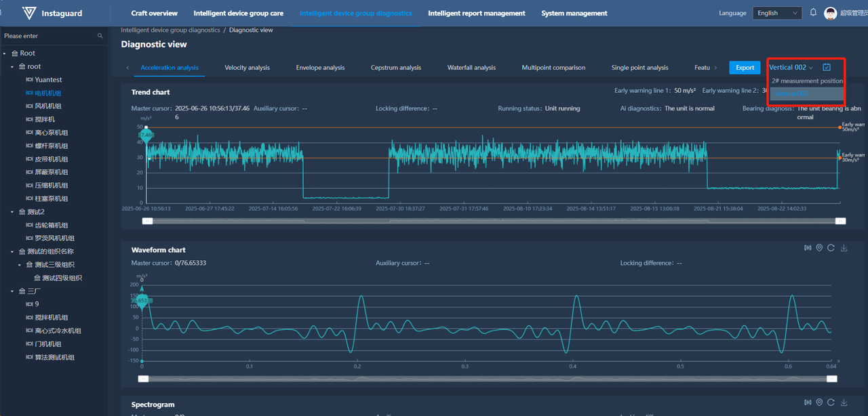
Task: Click the Export button
Action: [745, 68]
